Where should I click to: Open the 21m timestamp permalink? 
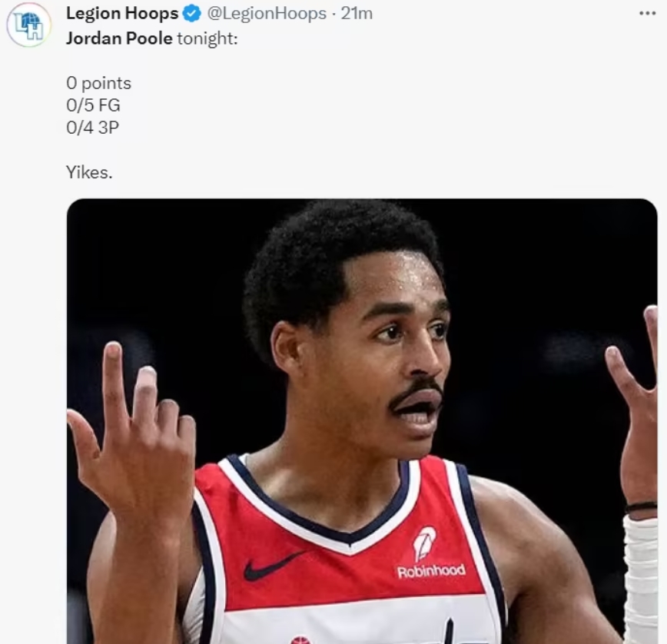[357, 14]
